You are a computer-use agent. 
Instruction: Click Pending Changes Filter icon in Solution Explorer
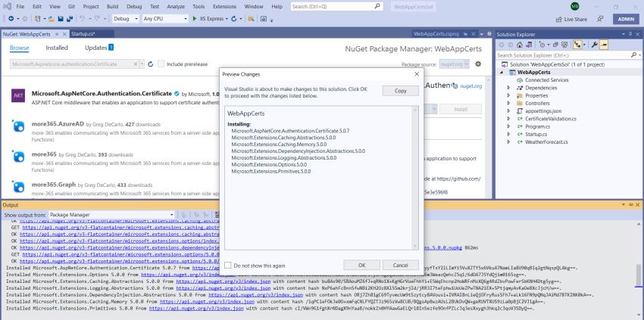coord(542,45)
